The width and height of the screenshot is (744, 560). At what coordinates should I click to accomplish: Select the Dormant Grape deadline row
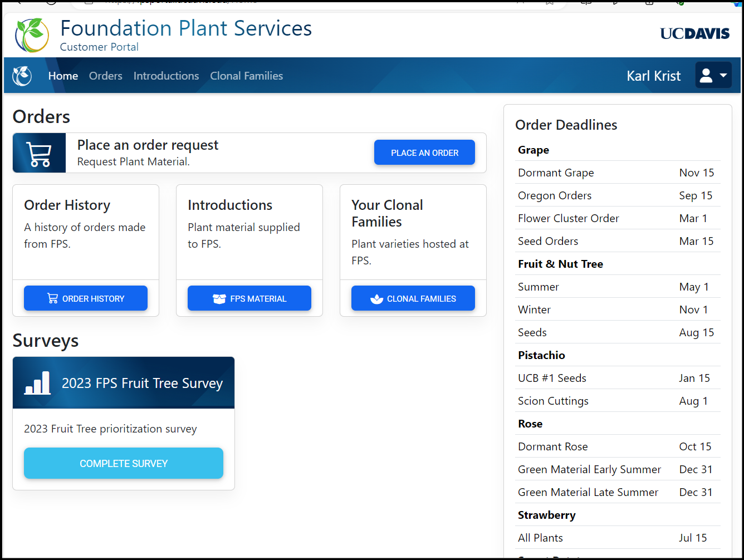coord(617,173)
